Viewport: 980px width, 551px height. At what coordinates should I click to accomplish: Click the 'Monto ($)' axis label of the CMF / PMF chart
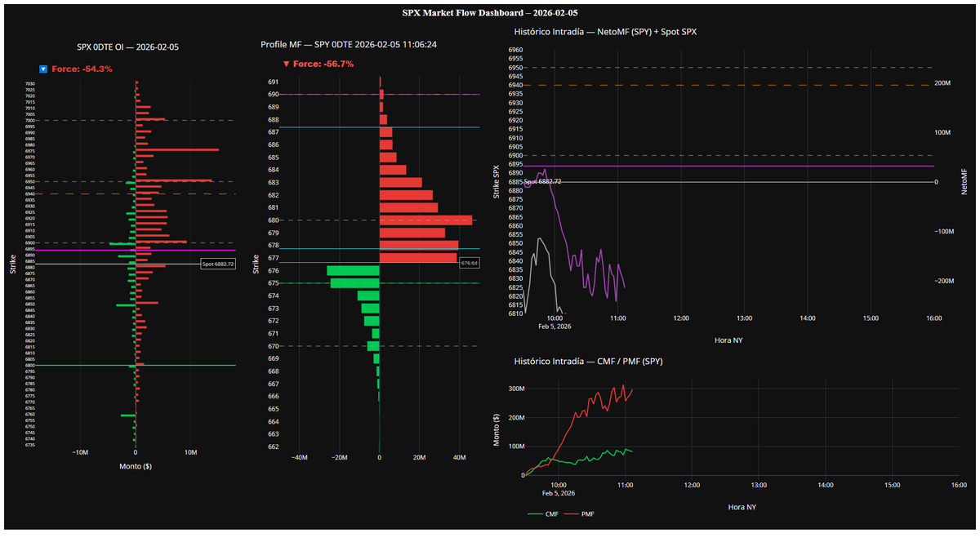click(x=496, y=429)
